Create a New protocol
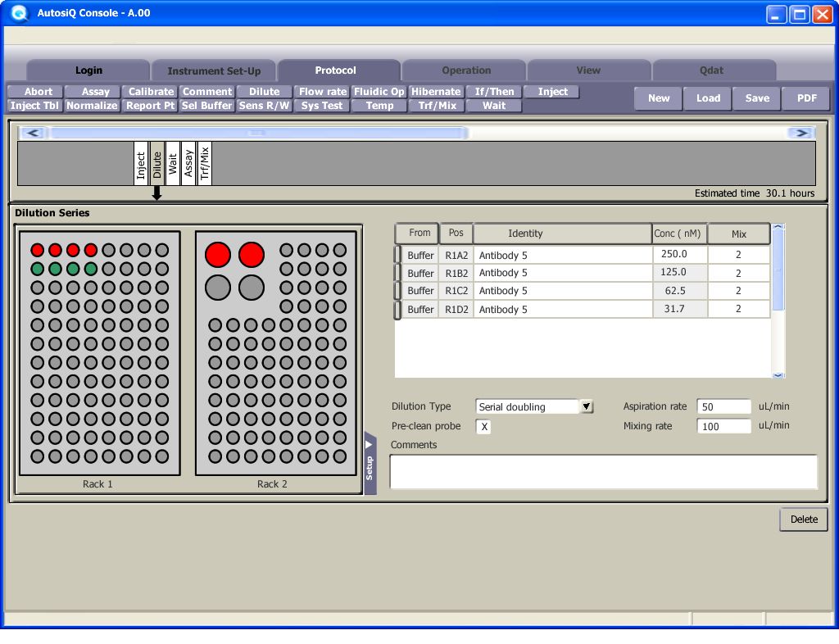This screenshot has height=644, width=839. tap(659, 98)
